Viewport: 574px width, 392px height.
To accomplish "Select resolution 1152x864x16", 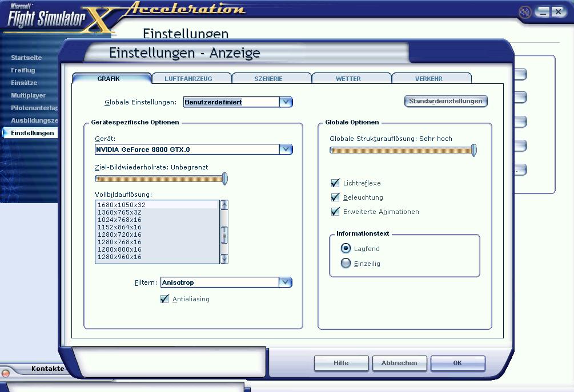I will click(x=157, y=227).
